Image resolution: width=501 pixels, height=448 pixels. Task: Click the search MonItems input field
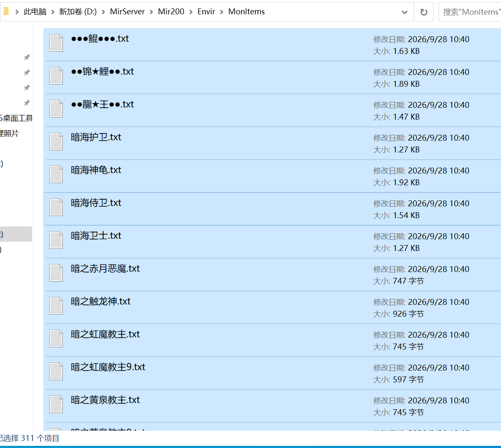coord(470,12)
